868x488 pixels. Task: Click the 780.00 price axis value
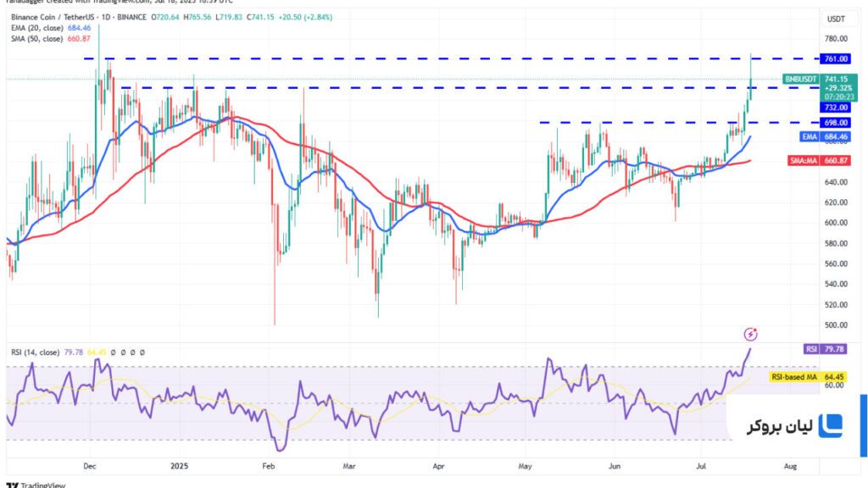(x=836, y=39)
